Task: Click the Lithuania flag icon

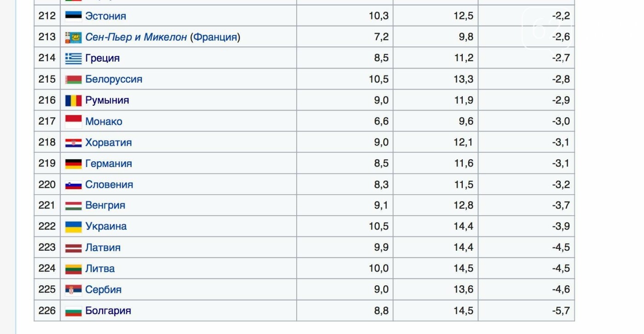Action: tap(73, 269)
